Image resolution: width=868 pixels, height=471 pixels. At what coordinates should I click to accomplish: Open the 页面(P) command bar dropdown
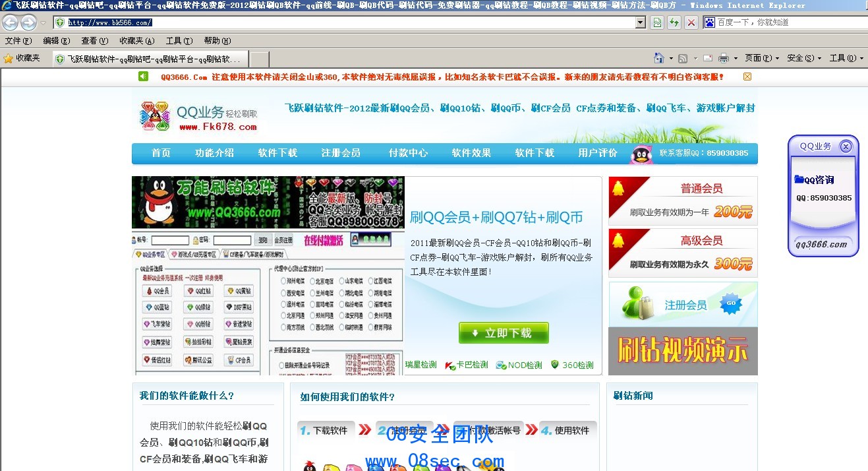point(762,58)
